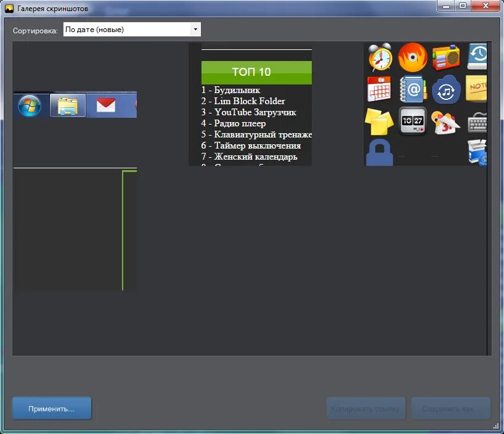Click '1 - Будильник' list entry
The width and height of the screenshot is (504, 434).
tap(231, 90)
